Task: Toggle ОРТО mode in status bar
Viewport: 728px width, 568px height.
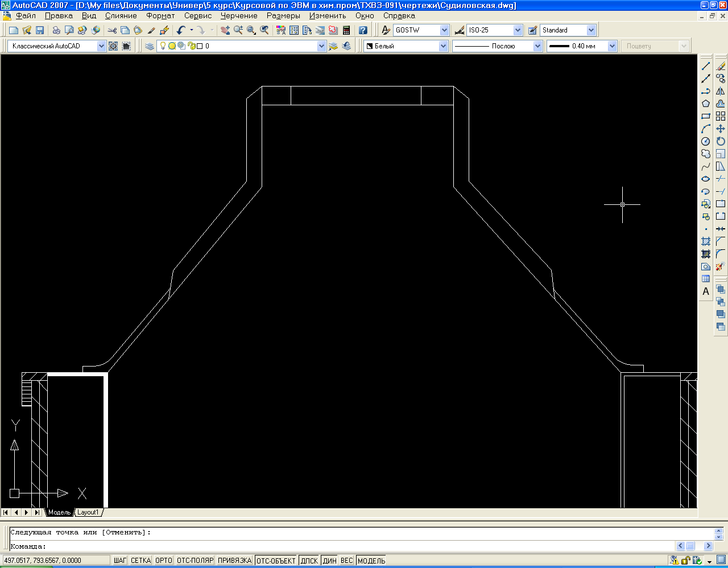Action: 164,561
